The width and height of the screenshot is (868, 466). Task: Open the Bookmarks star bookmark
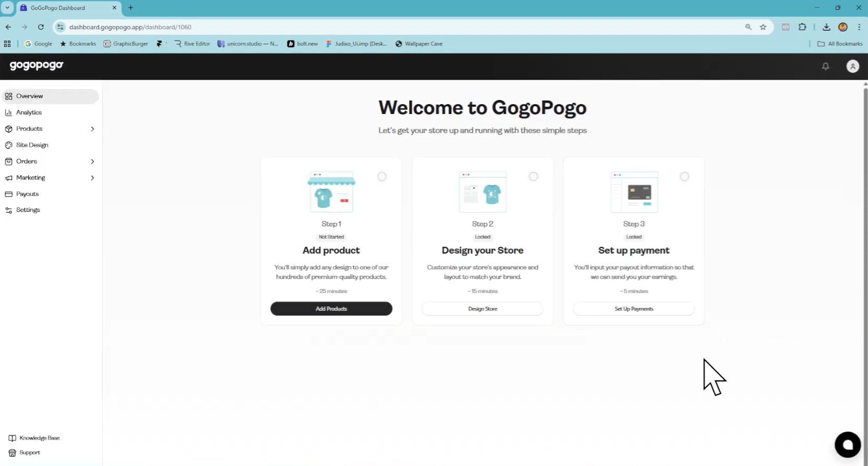(78, 44)
